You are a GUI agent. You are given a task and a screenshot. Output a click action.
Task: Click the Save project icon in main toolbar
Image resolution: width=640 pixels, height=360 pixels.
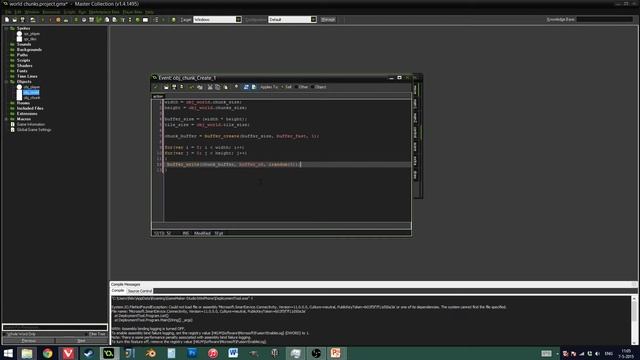(22, 20)
